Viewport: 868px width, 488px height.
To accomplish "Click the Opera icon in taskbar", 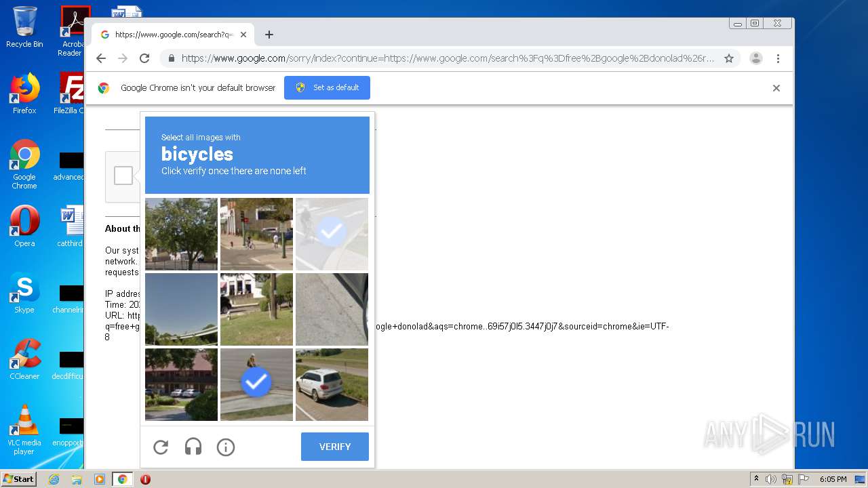I will tap(145, 479).
